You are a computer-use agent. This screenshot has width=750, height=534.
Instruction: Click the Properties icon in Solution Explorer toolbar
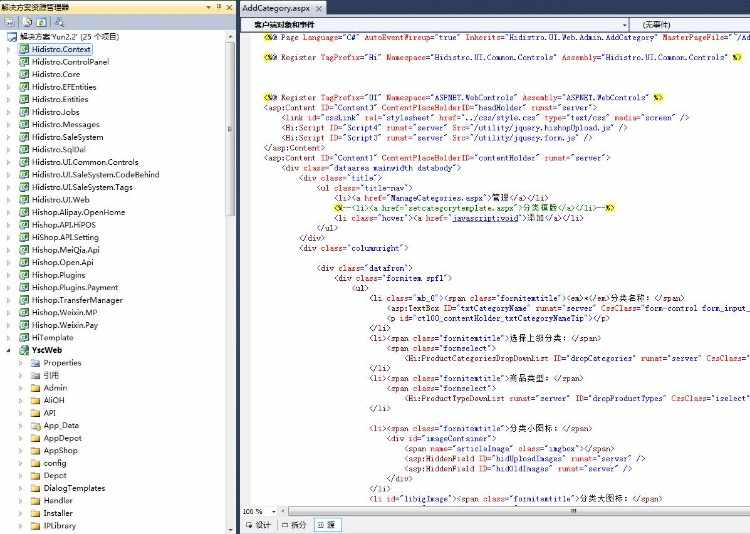(10, 22)
